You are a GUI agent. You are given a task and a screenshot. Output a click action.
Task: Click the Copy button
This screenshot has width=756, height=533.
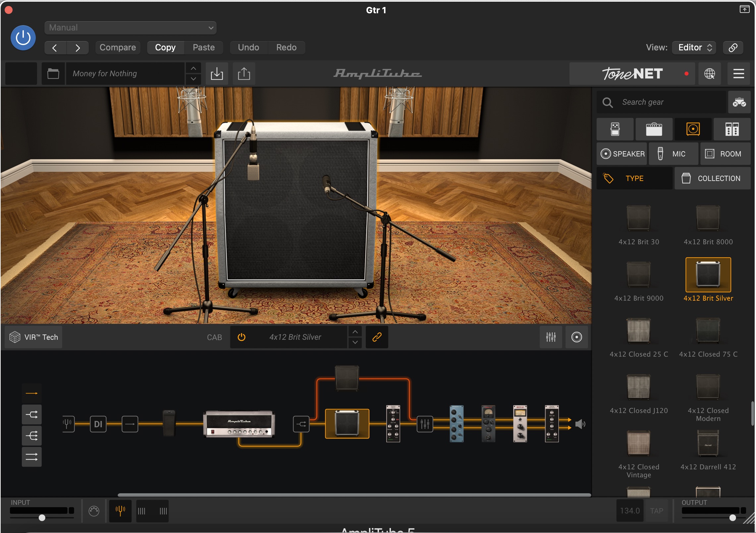pyautogui.click(x=165, y=47)
